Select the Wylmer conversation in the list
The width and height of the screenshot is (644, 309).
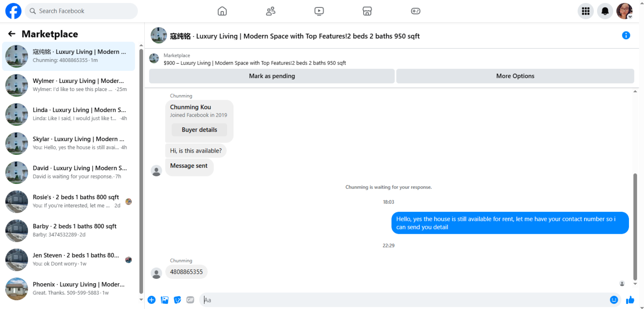69,85
